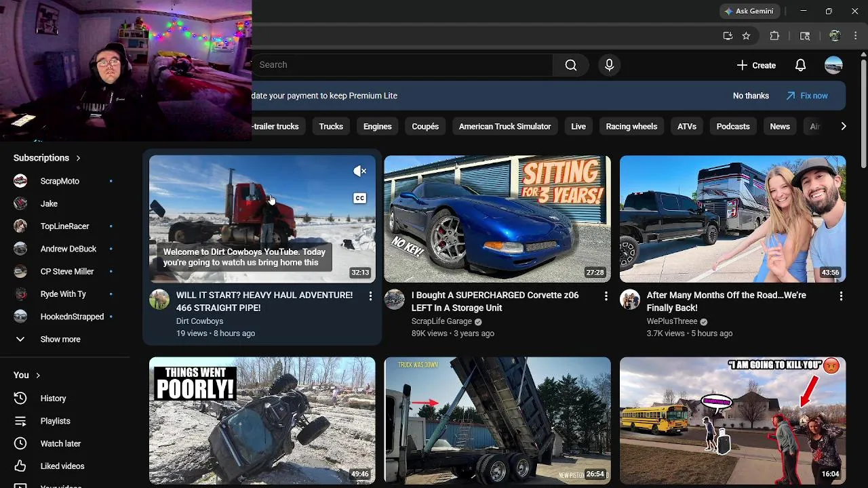The image size is (868, 488).
Task: Open Dirt Cowboys channel avatar
Action: click(x=159, y=300)
